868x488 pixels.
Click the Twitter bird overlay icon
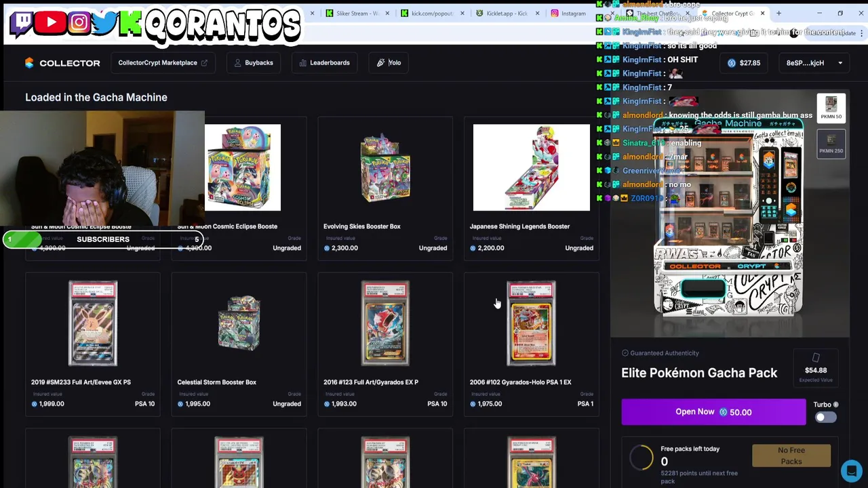click(x=105, y=22)
